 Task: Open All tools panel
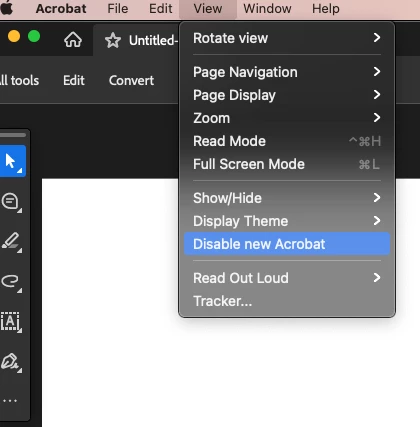(19, 80)
